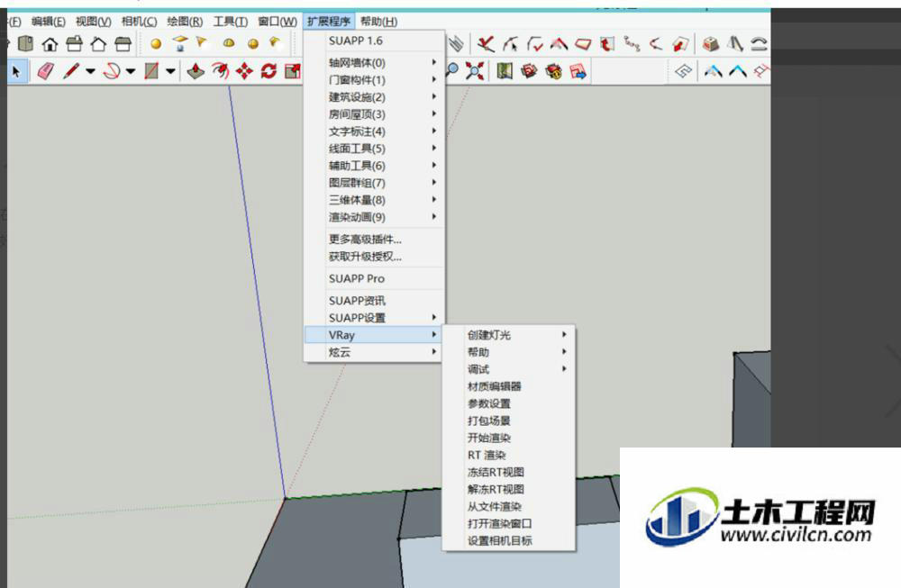Open the arc tool dropdown arrow

click(131, 71)
